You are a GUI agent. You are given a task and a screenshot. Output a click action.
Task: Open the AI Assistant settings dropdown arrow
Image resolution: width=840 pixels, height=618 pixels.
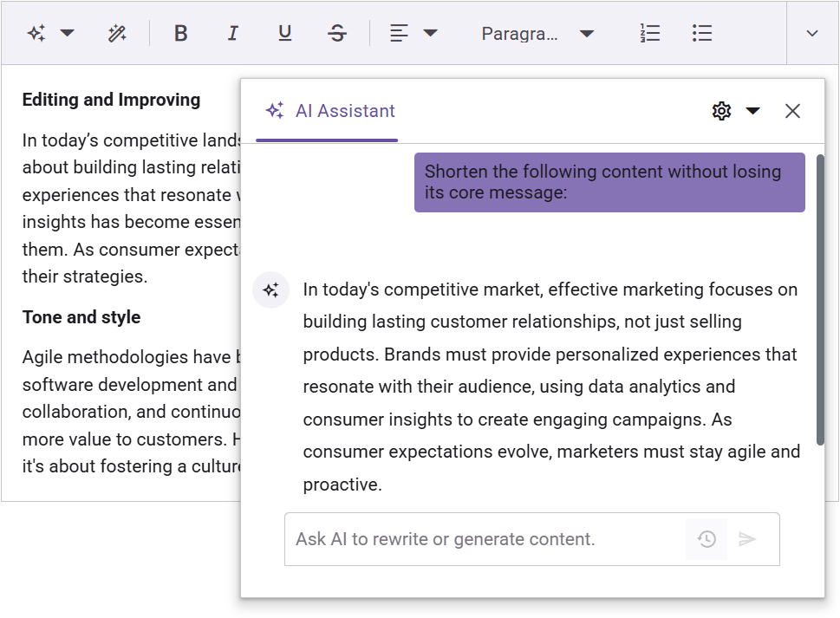(x=753, y=111)
